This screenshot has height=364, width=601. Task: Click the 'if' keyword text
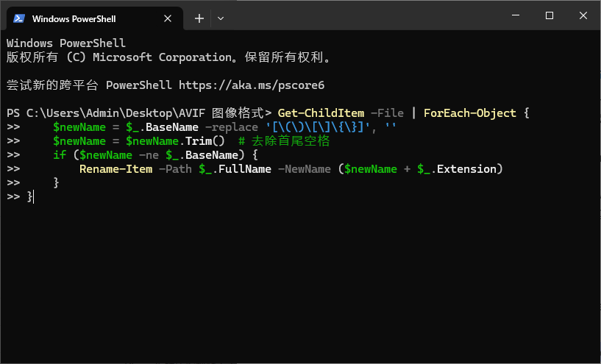(x=60, y=155)
